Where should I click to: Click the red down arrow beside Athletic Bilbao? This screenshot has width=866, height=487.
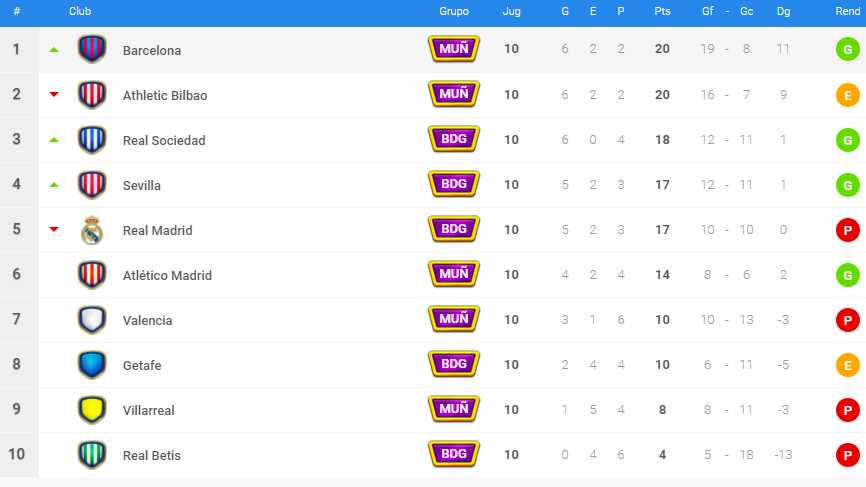coord(54,94)
